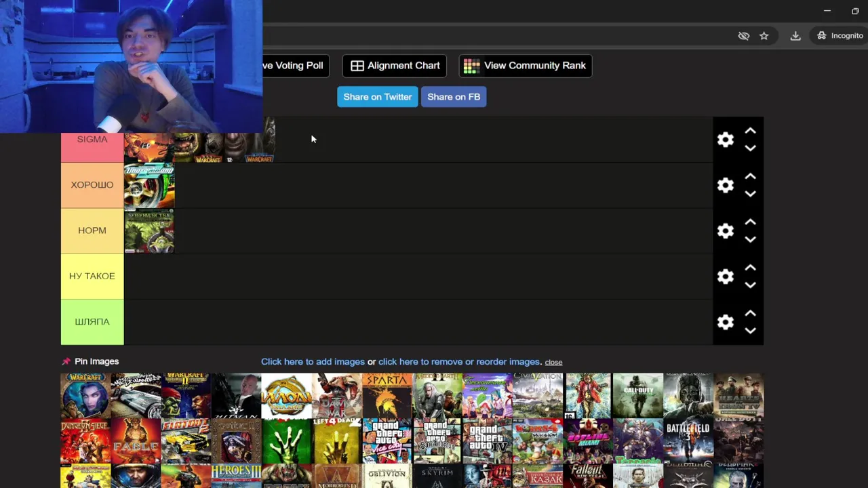
Task: Click the crossed-out eye icon in the address bar
Action: [x=744, y=36]
